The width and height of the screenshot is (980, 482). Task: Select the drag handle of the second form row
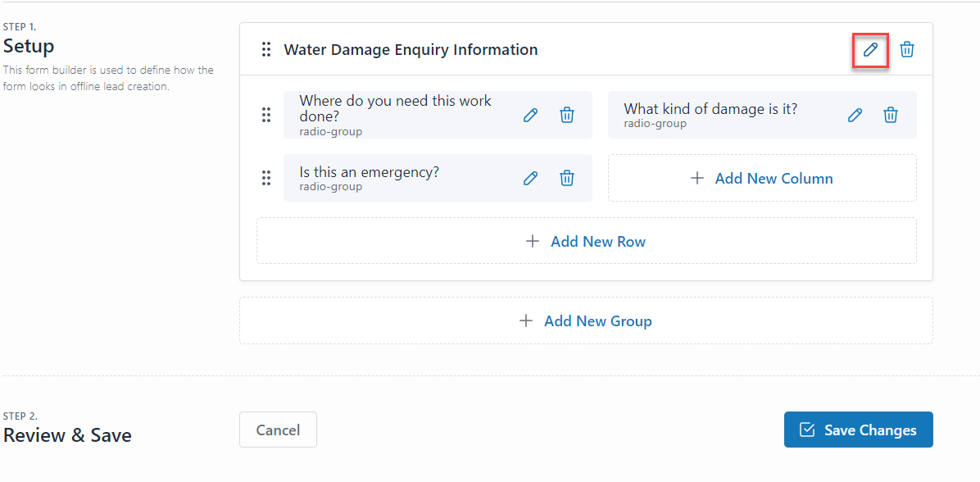click(x=265, y=178)
